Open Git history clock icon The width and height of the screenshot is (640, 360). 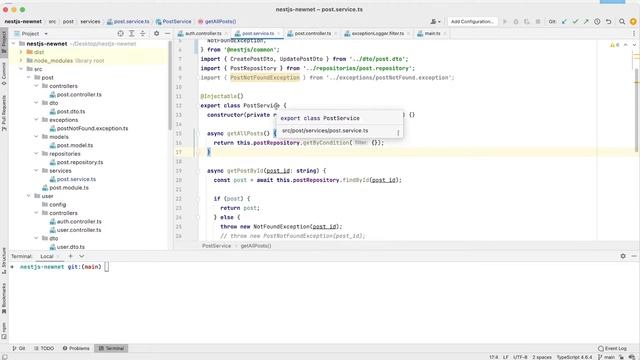click(597, 22)
